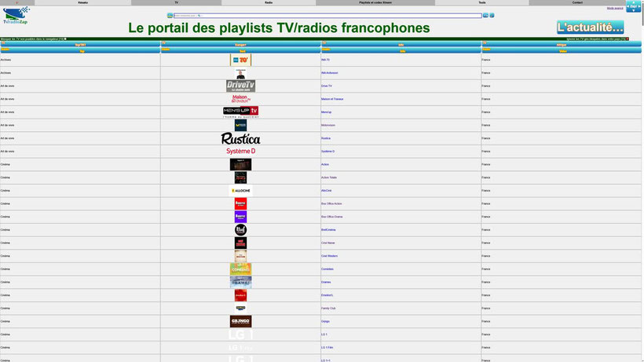The image size is (644, 362).
Task: Open the Motorvision link
Action: [328, 125]
